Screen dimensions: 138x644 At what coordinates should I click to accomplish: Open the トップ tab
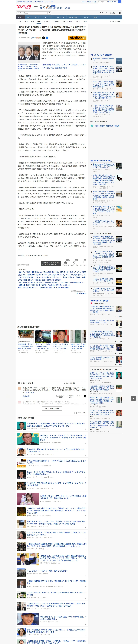[x=20, y=17]
